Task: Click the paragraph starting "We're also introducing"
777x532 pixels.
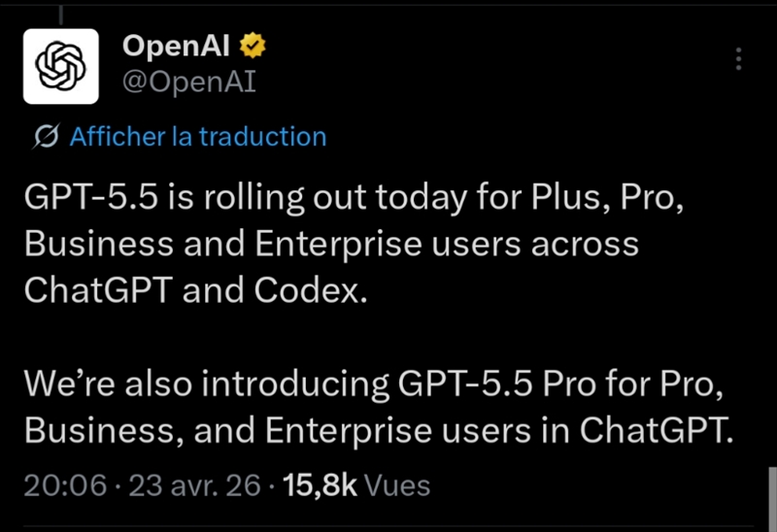Action: (x=374, y=408)
